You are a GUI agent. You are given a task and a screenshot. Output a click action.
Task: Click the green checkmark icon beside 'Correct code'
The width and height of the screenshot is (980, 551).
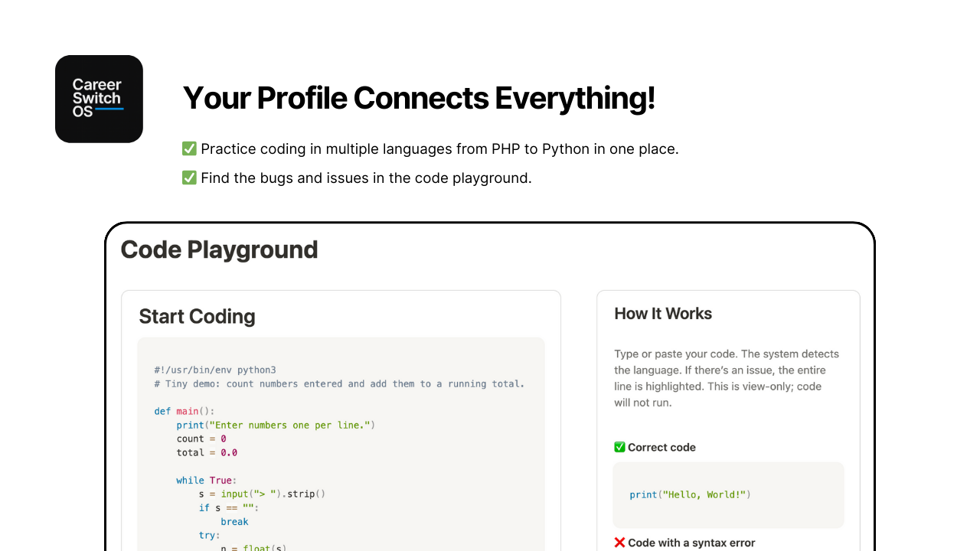[620, 447]
